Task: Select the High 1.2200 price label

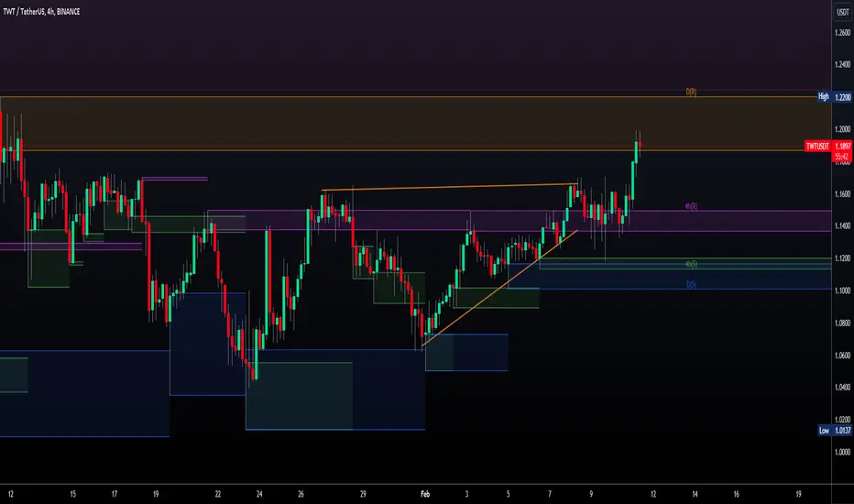Action: tap(835, 97)
